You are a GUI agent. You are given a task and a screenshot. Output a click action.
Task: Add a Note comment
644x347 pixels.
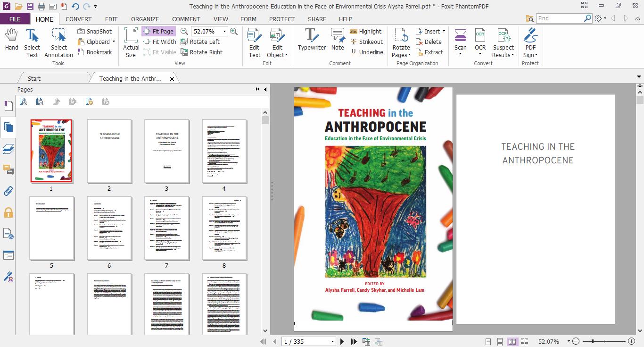click(338, 40)
